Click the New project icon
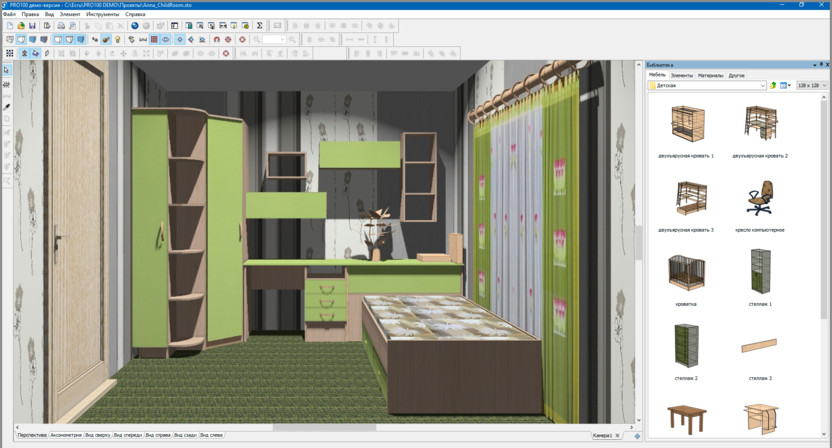832x448 pixels. [9, 26]
